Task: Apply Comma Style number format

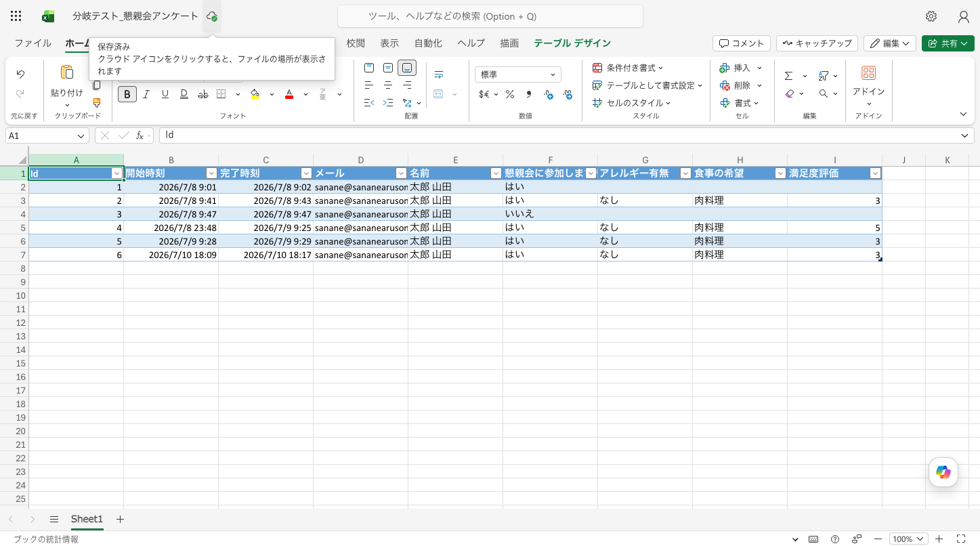Action: point(528,94)
